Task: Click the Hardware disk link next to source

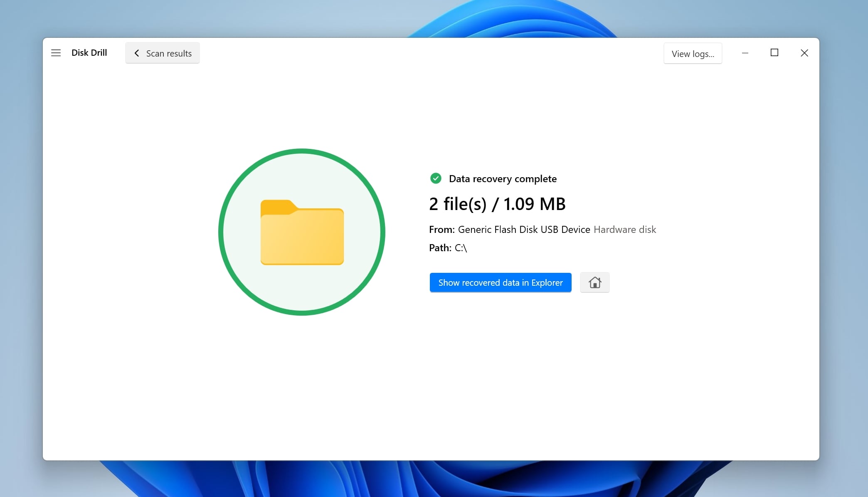Action: tap(625, 229)
